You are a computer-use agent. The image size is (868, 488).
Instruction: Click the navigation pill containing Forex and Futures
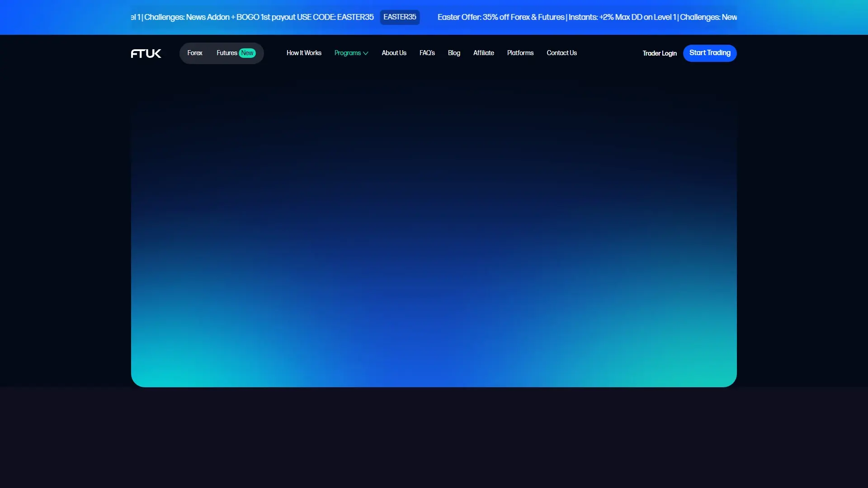(221, 53)
